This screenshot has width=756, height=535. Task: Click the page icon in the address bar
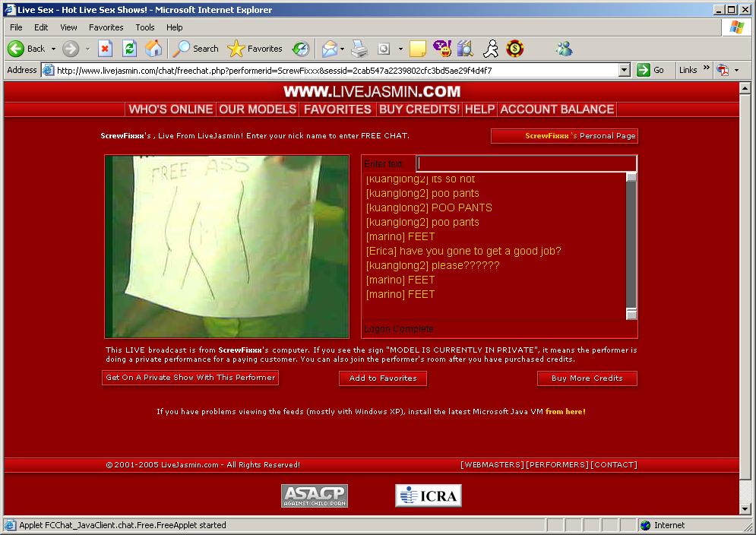click(48, 71)
